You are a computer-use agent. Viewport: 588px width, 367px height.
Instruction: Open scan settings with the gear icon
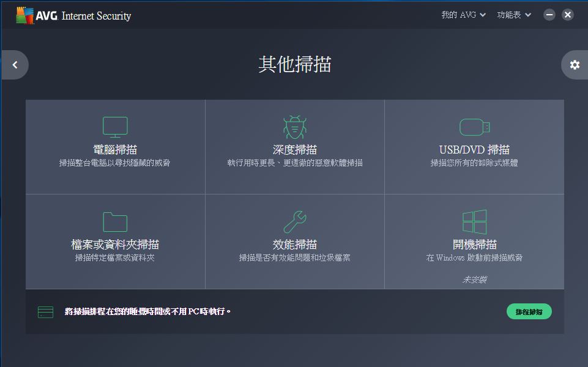[575, 65]
